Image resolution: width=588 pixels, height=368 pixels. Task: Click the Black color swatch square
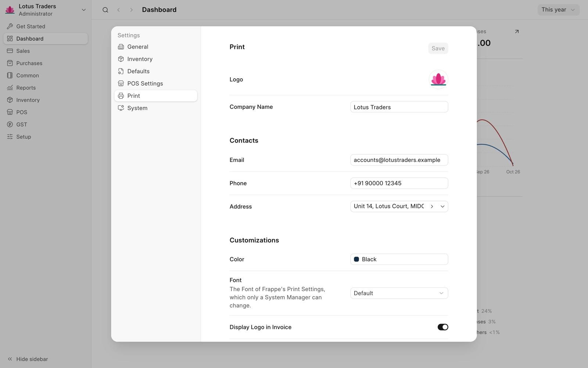point(356,259)
